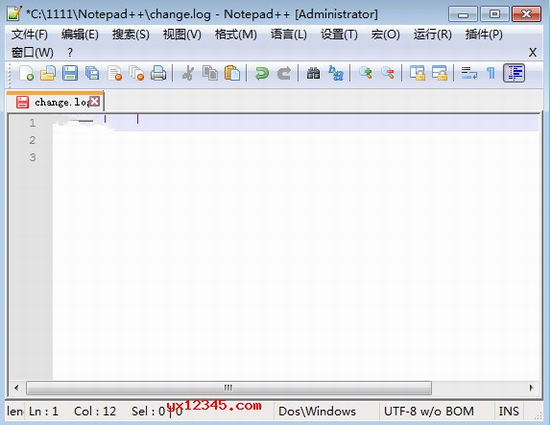The width and height of the screenshot is (550, 425).
Task: Click line number 2 in margin
Action: tap(32, 140)
